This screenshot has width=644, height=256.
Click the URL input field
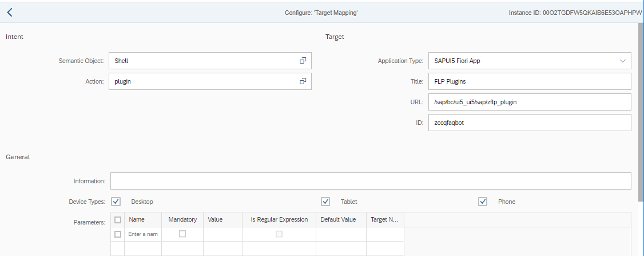529,102
